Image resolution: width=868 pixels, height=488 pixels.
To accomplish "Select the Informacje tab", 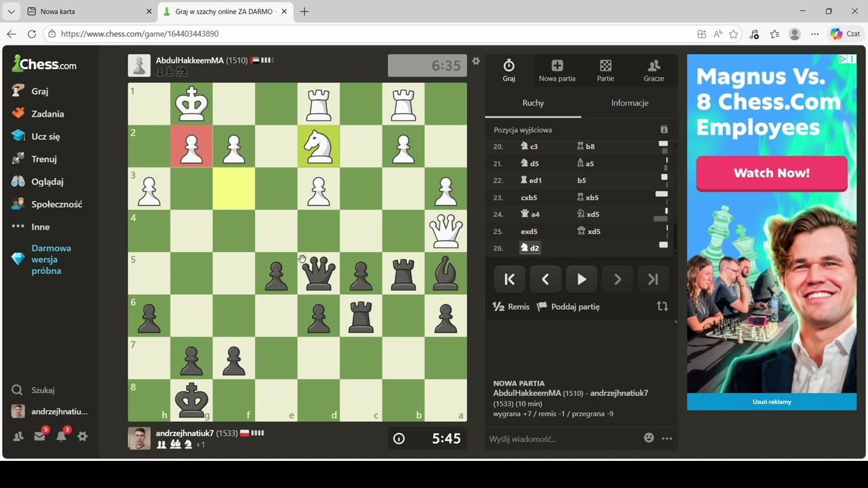I will 629,103.
